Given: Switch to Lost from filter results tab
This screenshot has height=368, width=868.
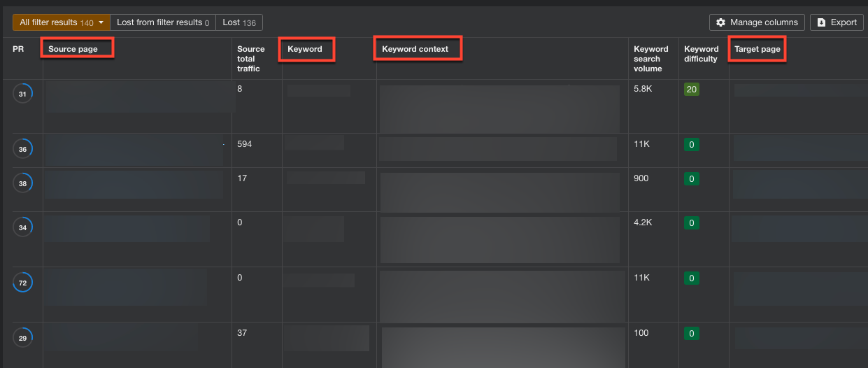Looking at the screenshot, I should pos(163,22).
